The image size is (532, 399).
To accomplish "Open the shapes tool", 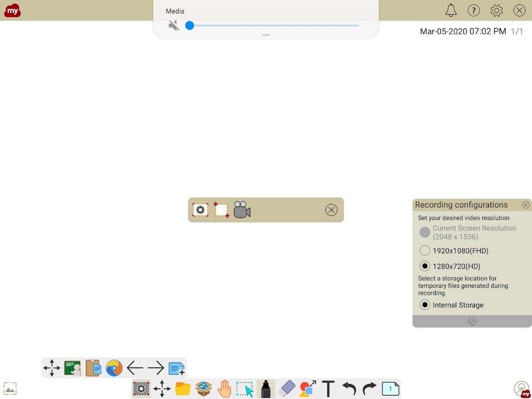I will click(308, 389).
